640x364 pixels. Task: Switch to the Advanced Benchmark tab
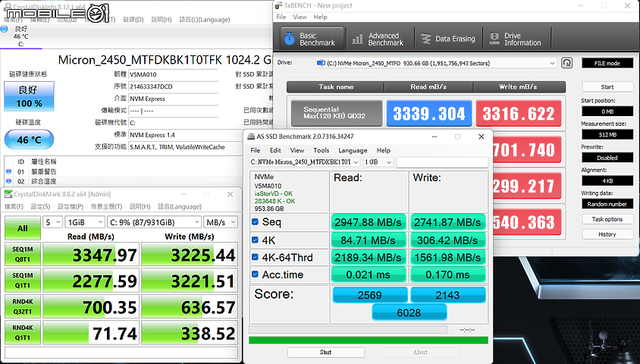pos(380,39)
